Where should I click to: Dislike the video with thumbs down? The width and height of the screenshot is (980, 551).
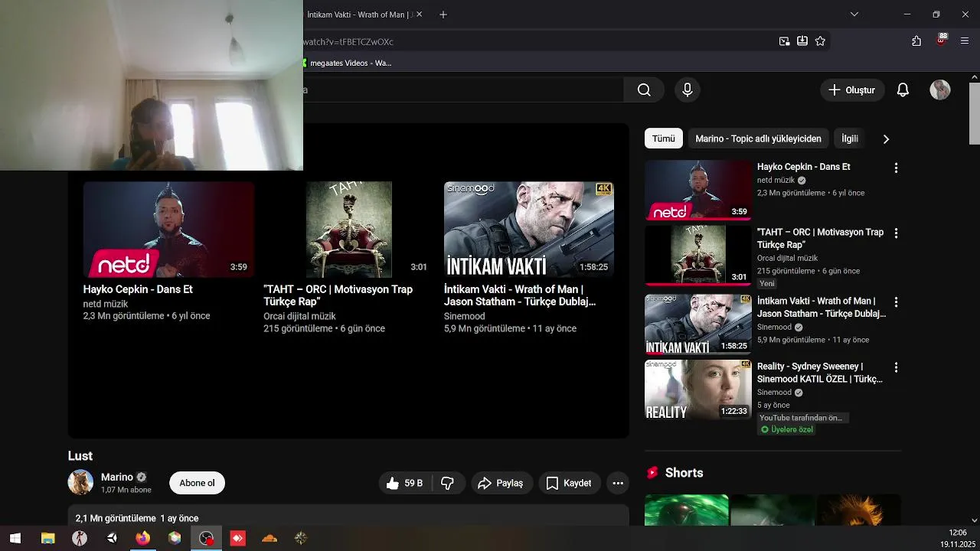click(448, 483)
